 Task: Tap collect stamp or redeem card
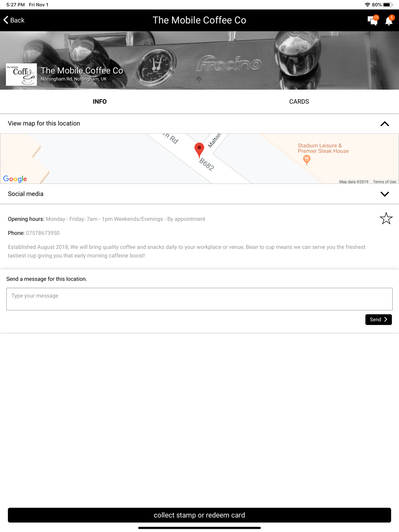[199, 515]
